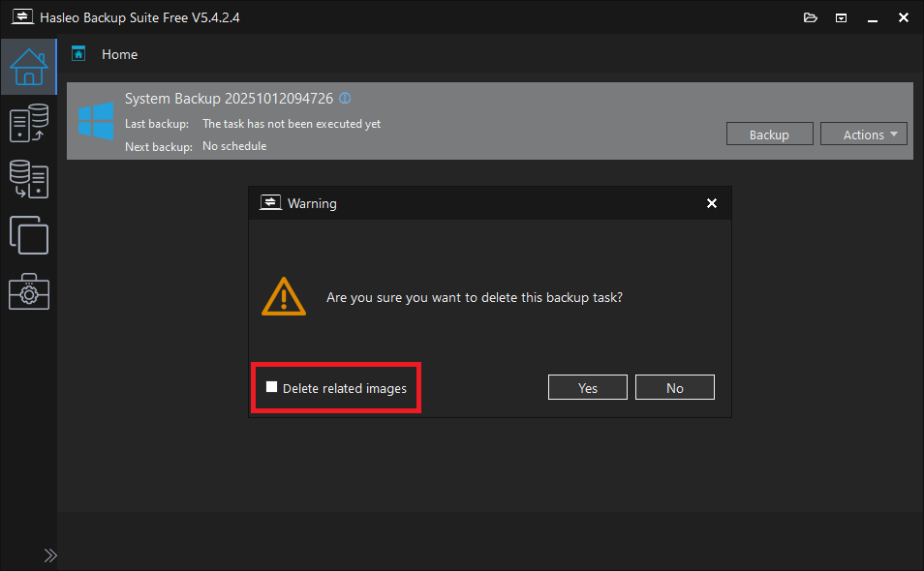The height and width of the screenshot is (571, 924).
Task: Close the Hasleo Backup Suite window
Action: coord(904,17)
